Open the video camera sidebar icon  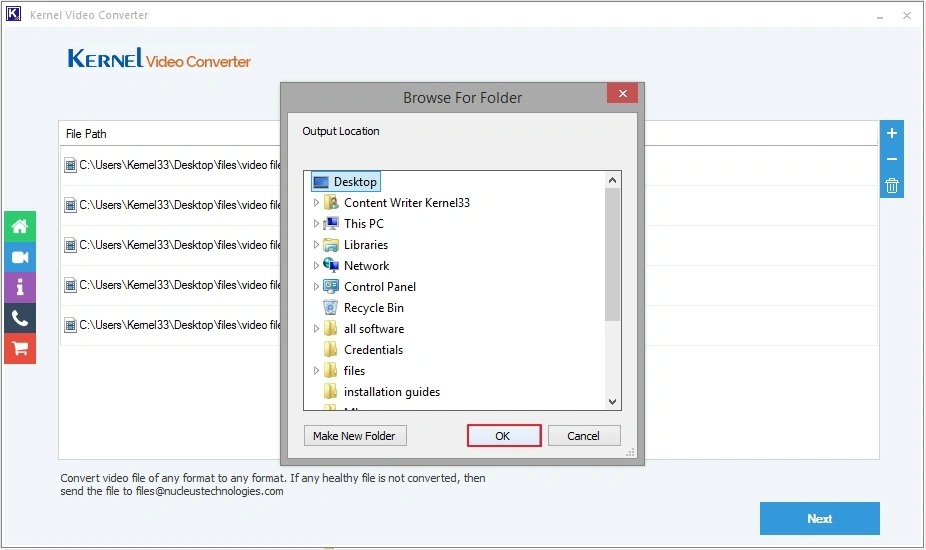coord(19,257)
